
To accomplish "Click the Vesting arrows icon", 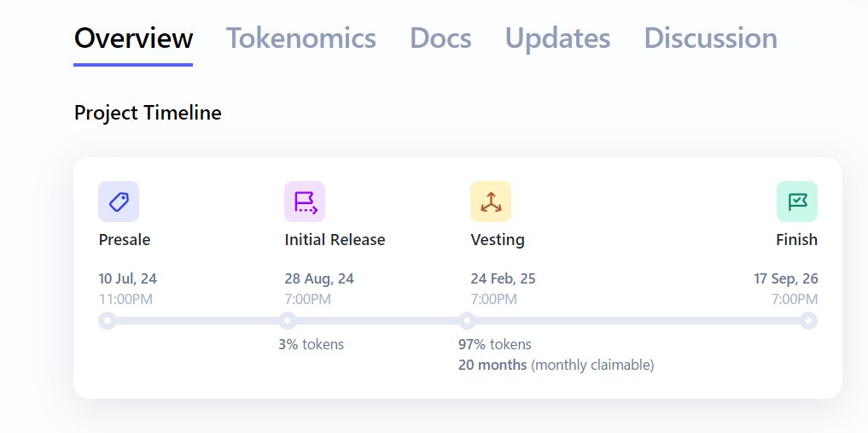I will click(x=491, y=202).
